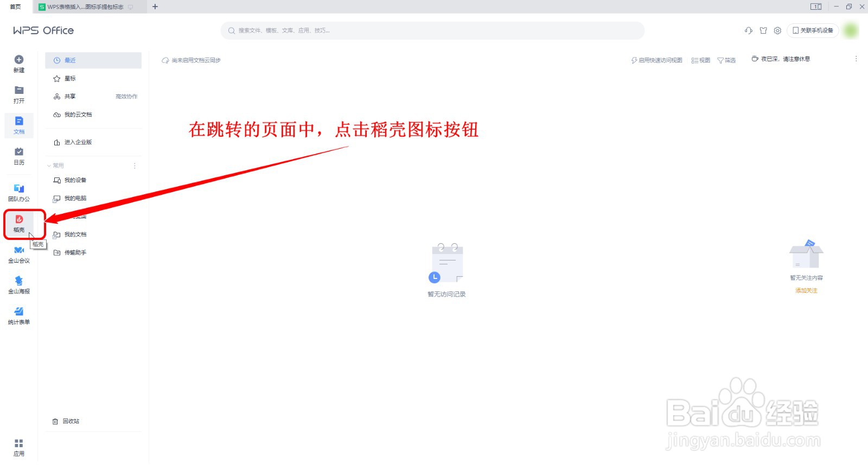Open the 常用 section more-options dots
This screenshot has height=470, width=868.
135,166
